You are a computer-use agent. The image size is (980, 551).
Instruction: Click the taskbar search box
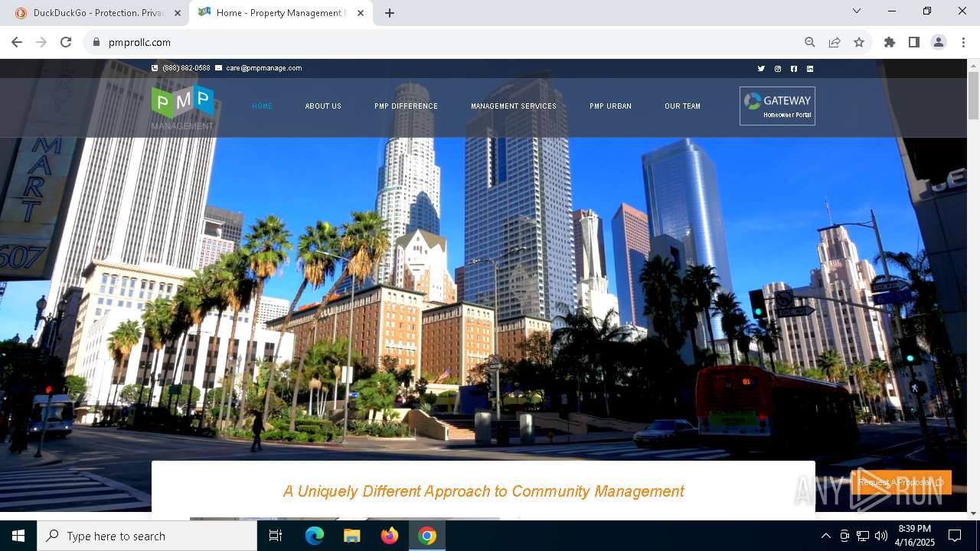click(x=147, y=536)
